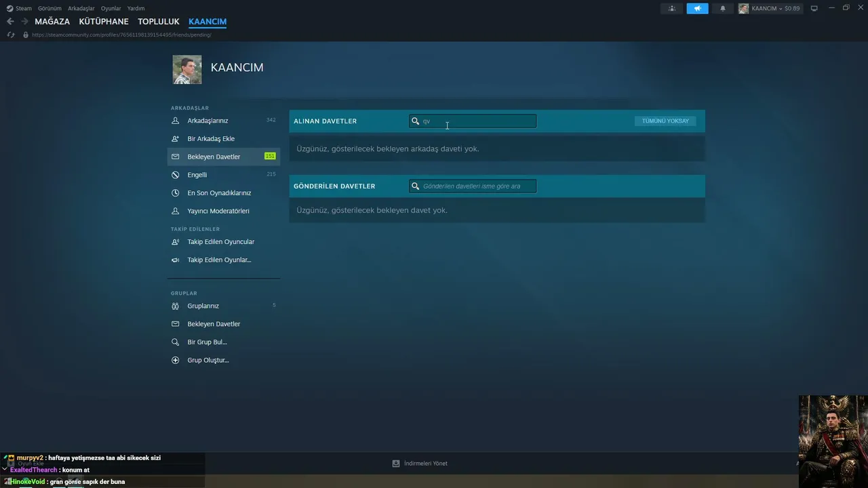
Task: Click the Bir Arkadaş Ekle add-person icon
Action: pyautogui.click(x=176, y=138)
